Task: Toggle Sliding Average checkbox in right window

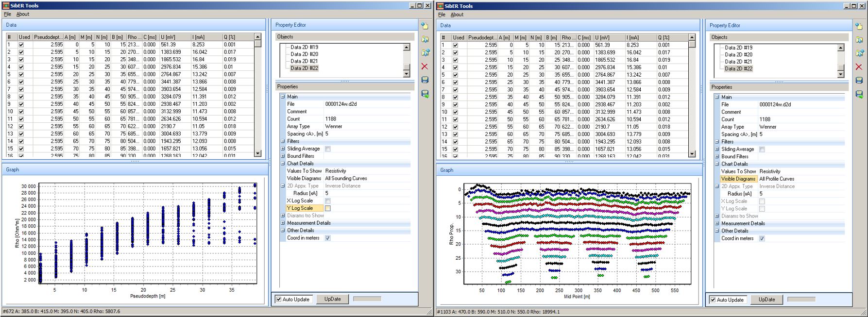Action: coord(762,150)
